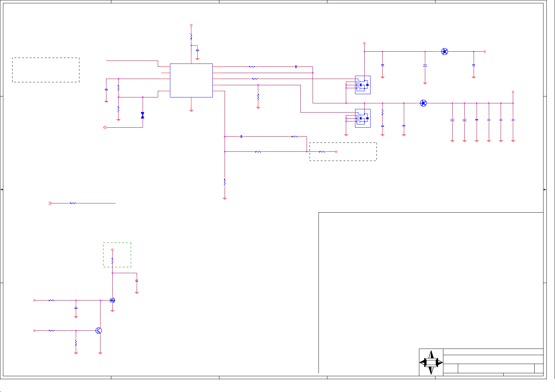Screen dimensions: 555x392
Task: Select the decoupling capacitor beside the IC supply resistor
Action: click(197, 50)
